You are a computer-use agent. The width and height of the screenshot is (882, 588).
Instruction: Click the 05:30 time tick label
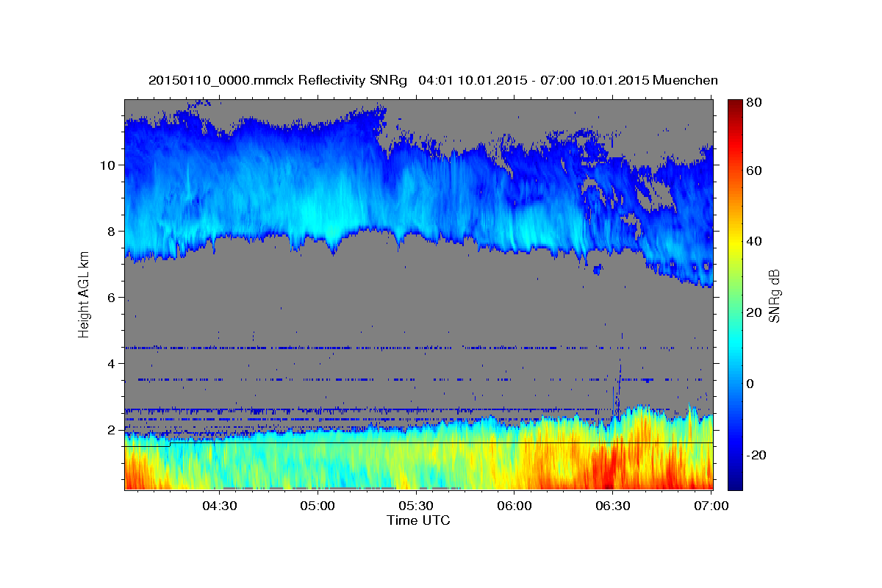pyautogui.click(x=416, y=506)
